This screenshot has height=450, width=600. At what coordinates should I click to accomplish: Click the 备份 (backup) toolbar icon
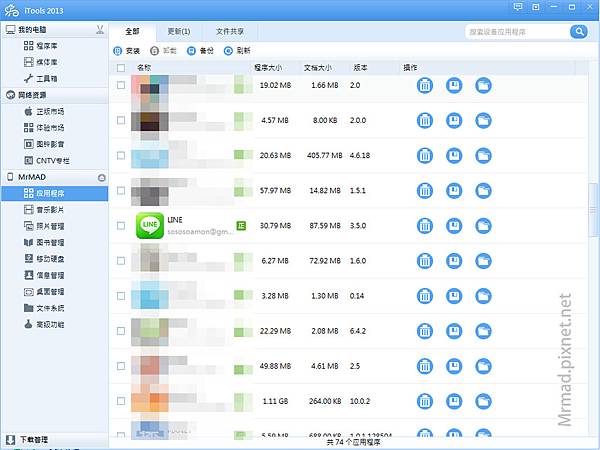coord(191,51)
